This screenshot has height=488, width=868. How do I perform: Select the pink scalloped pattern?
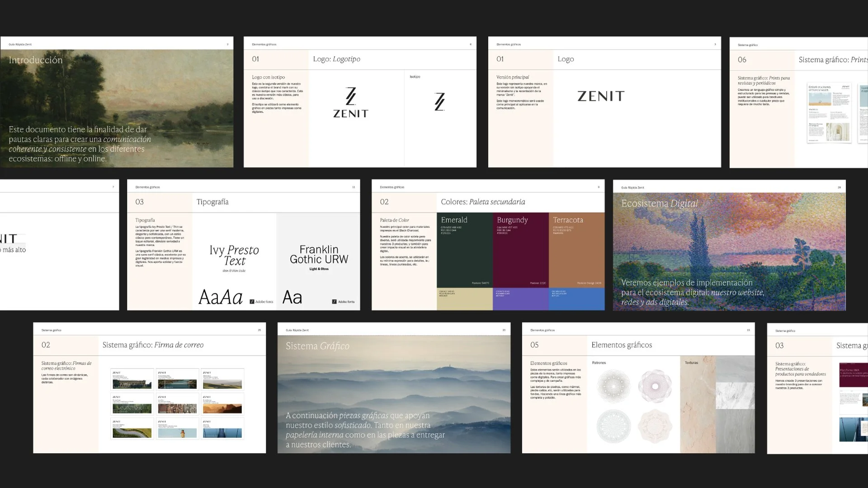pos(655,427)
